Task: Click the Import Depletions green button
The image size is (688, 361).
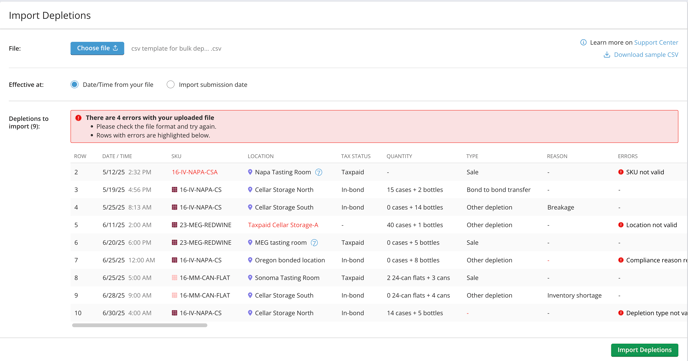Action: pyautogui.click(x=644, y=350)
